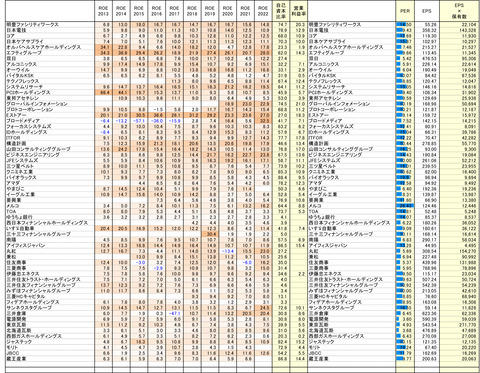Select the 271,770 value for 東京瓦斯
This screenshot has width=480, height=373.
(x=459, y=325)
